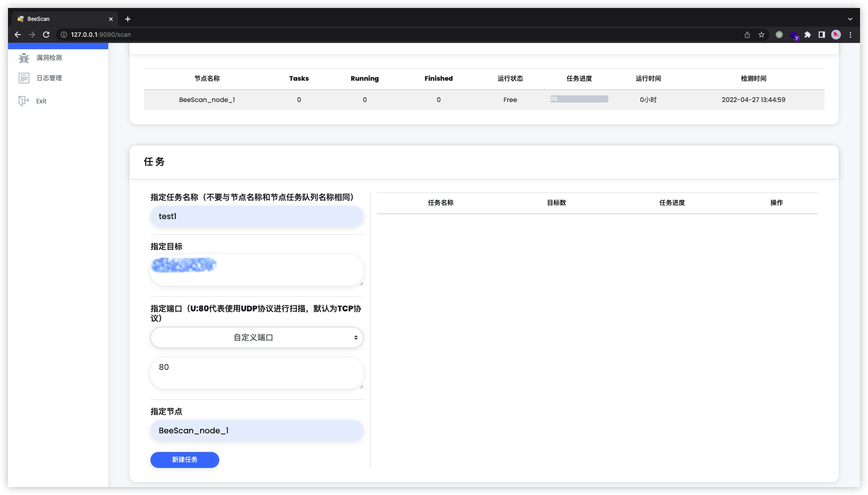The width and height of the screenshot is (868, 495).
Task: Click the 新建任务 button
Action: pyautogui.click(x=185, y=460)
